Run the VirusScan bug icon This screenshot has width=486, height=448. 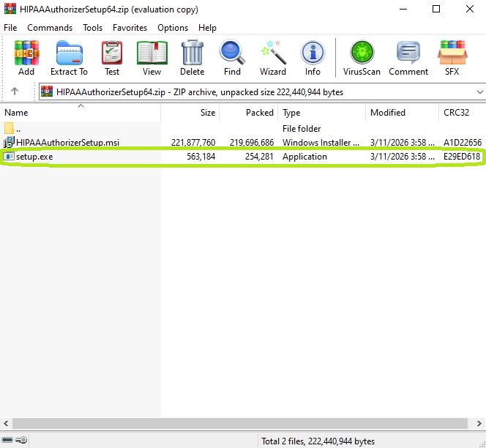(x=362, y=53)
